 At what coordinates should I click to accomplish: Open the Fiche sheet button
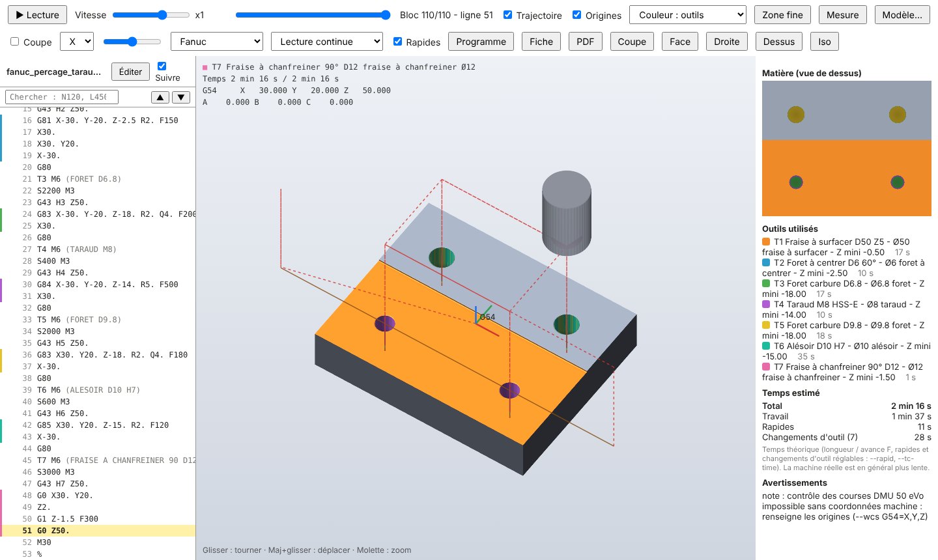tap(541, 42)
